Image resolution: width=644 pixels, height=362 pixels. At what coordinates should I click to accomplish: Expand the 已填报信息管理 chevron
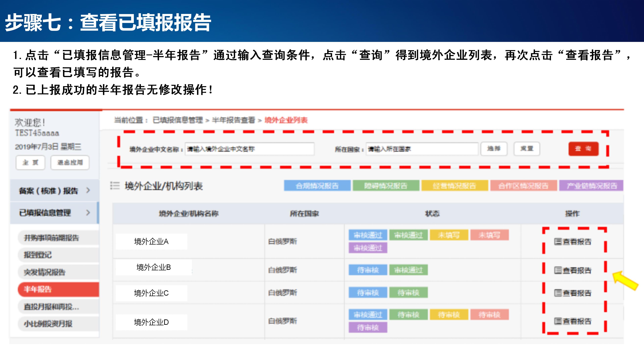pos(88,213)
